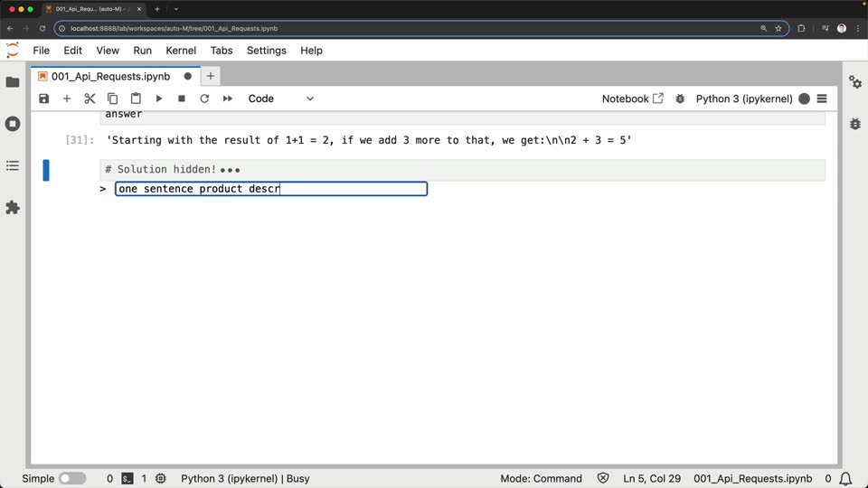Open the table of contents sidebar

point(12,166)
